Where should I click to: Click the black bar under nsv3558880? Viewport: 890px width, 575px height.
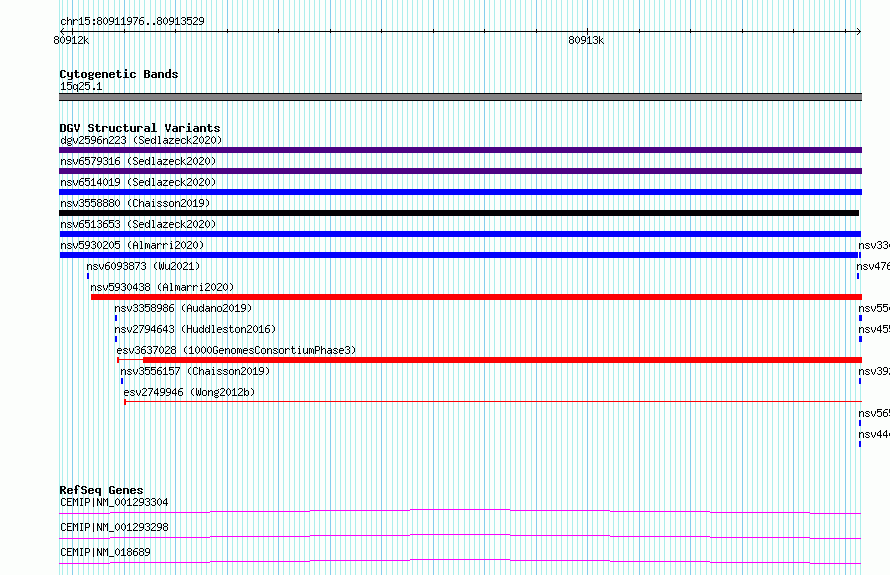(459, 213)
